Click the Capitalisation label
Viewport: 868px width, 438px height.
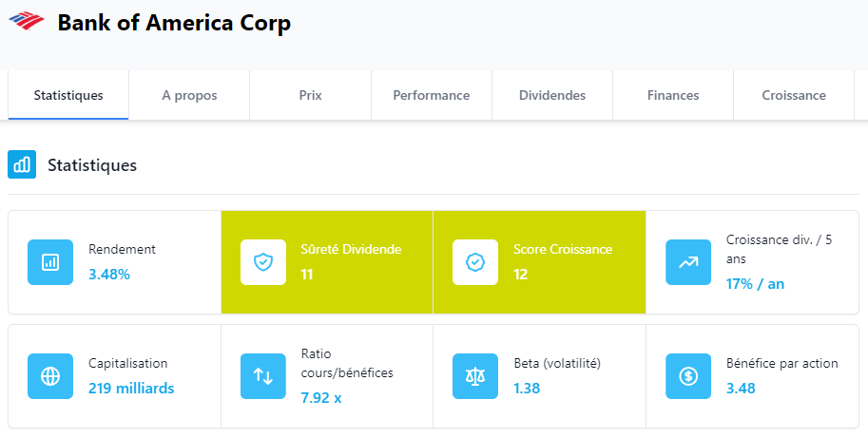pos(128,363)
